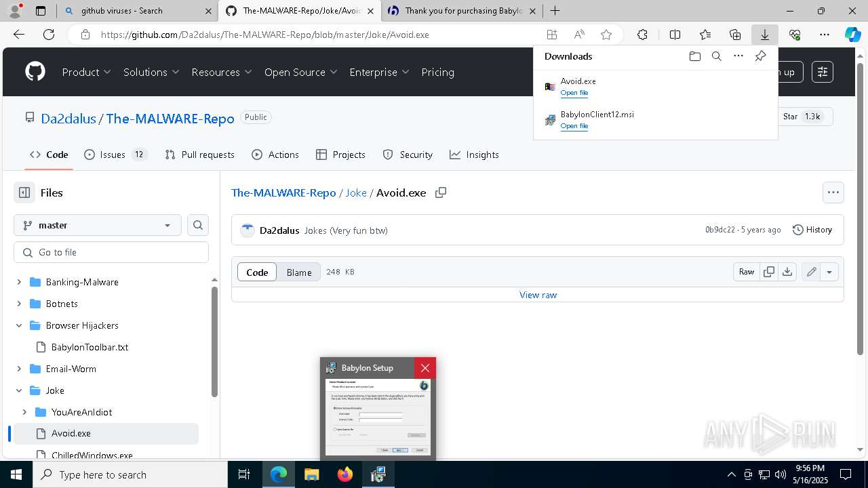Screen dimensions: 868x488
Task: Click the GitHub logo icon
Action: 35,72
